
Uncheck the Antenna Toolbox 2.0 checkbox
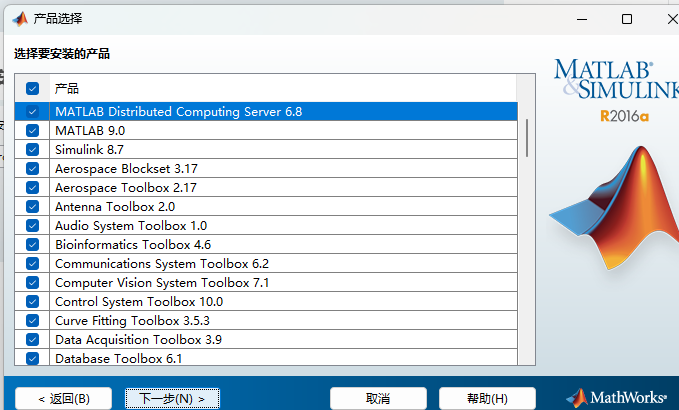[32, 207]
